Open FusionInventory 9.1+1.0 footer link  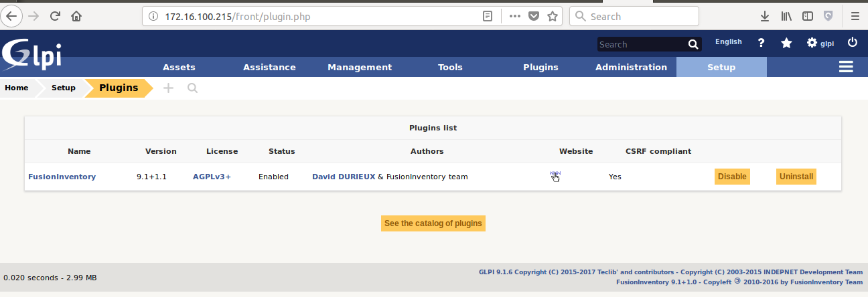point(739,282)
